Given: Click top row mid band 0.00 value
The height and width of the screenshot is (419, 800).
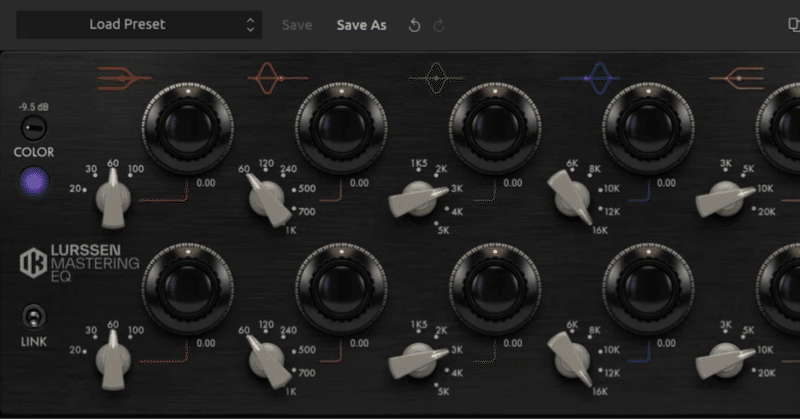Looking at the screenshot, I should [513, 183].
